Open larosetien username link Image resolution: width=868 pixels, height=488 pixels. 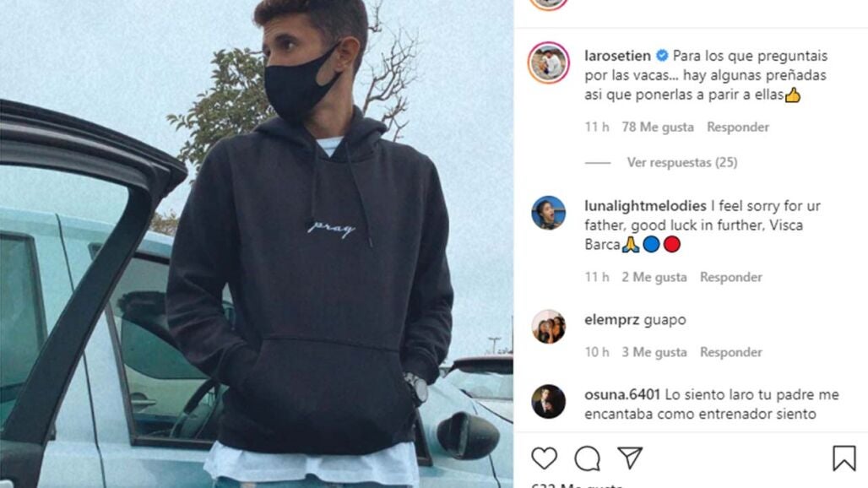coord(618,56)
